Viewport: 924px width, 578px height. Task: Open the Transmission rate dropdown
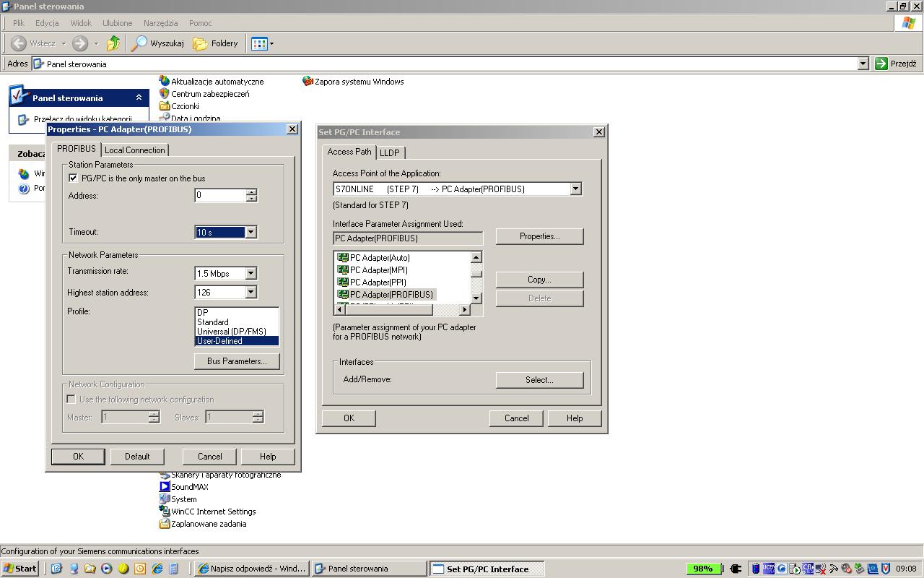250,273
